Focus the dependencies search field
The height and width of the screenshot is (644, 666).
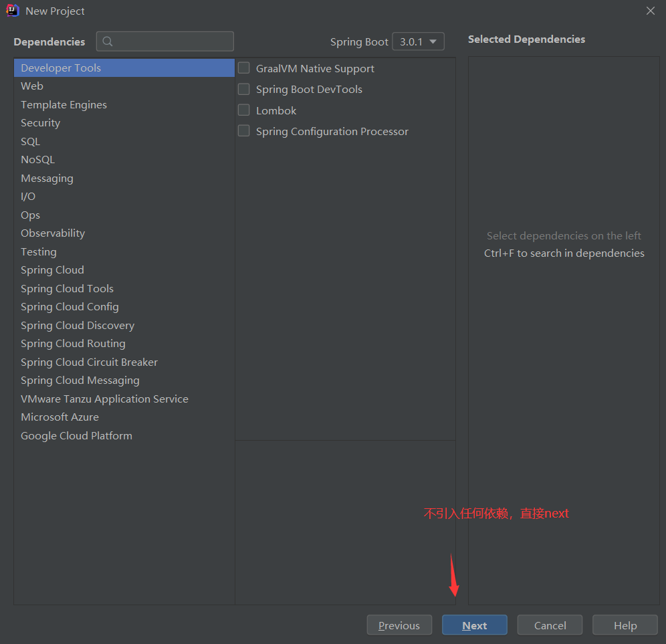coord(164,41)
